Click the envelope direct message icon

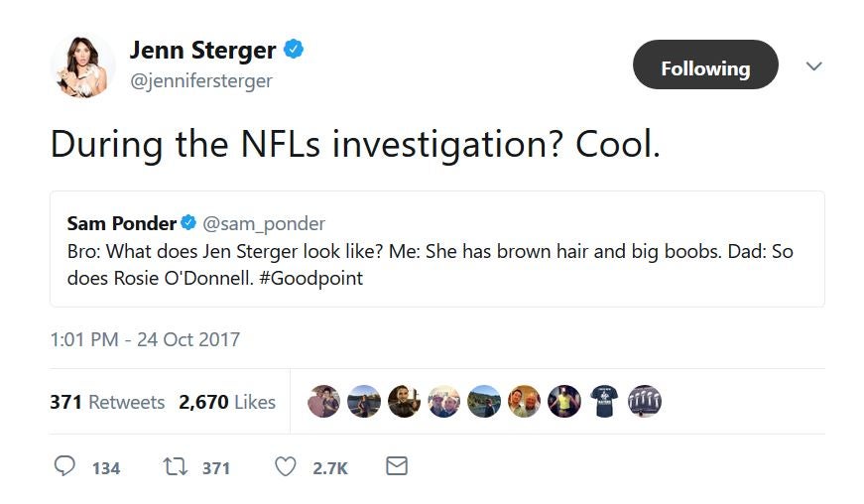(396, 465)
